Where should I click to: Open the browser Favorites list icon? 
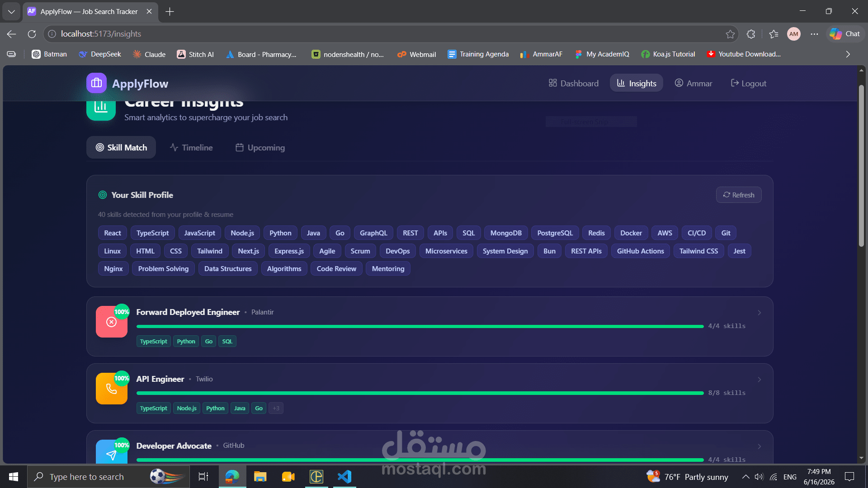point(774,34)
